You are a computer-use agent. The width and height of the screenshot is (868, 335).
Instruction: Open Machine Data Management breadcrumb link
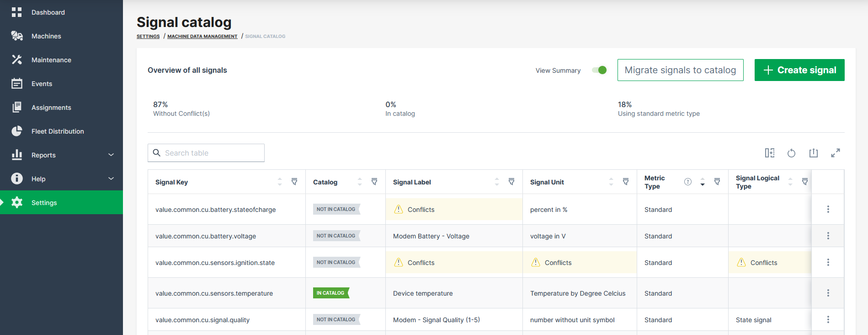click(202, 36)
